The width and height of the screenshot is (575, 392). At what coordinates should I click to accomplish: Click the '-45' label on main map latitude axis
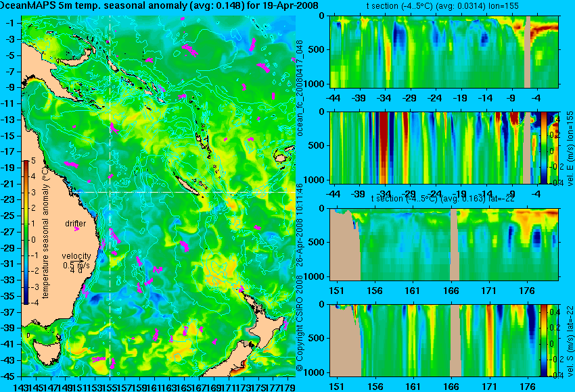point(8,376)
